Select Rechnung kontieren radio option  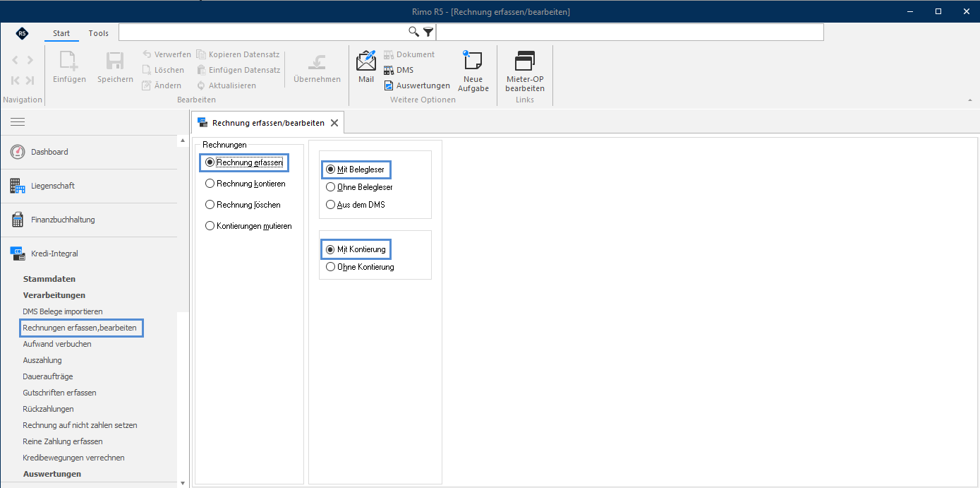click(245, 184)
